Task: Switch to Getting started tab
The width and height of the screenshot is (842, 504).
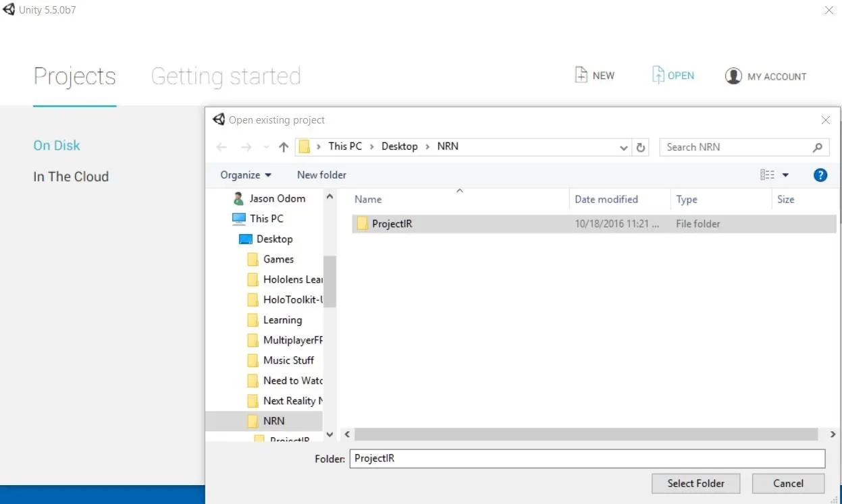Action: (226, 76)
